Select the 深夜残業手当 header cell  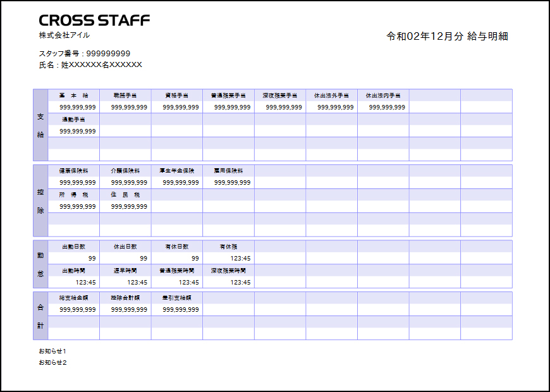pyautogui.click(x=280, y=95)
